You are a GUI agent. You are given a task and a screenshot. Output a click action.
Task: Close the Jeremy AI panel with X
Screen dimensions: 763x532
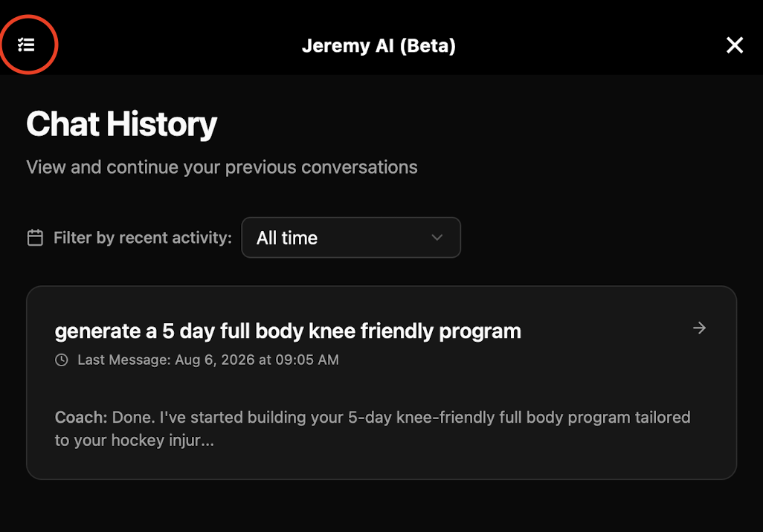click(734, 45)
